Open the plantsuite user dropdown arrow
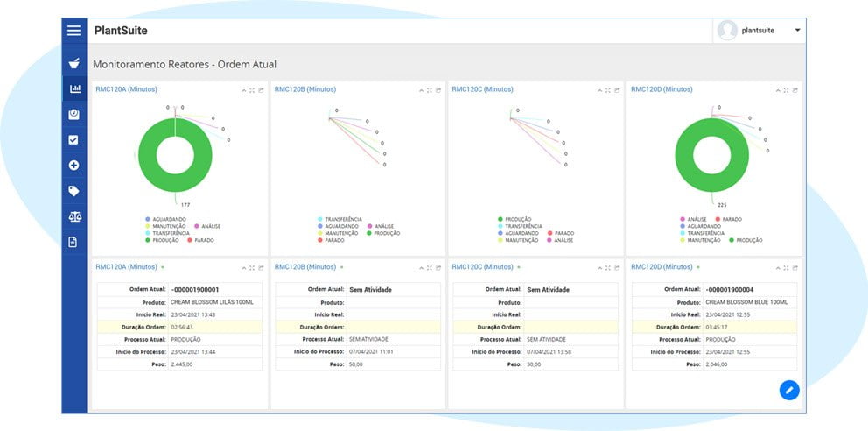Image resolution: width=868 pixels, height=431 pixels. (798, 31)
